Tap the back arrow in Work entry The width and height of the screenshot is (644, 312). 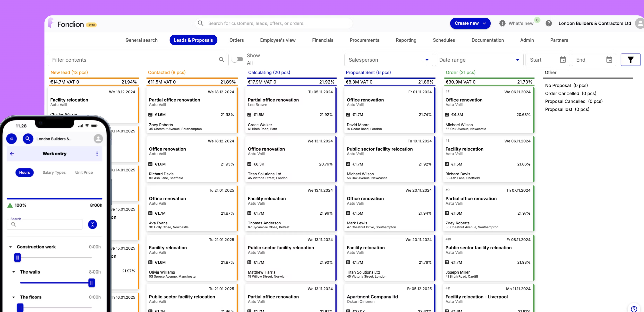click(12, 154)
